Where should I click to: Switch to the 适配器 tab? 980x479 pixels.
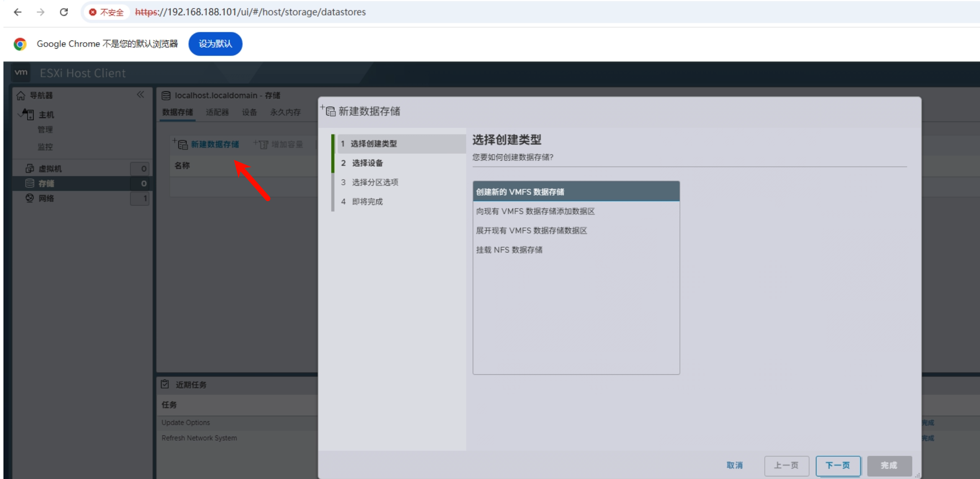pyautogui.click(x=217, y=112)
